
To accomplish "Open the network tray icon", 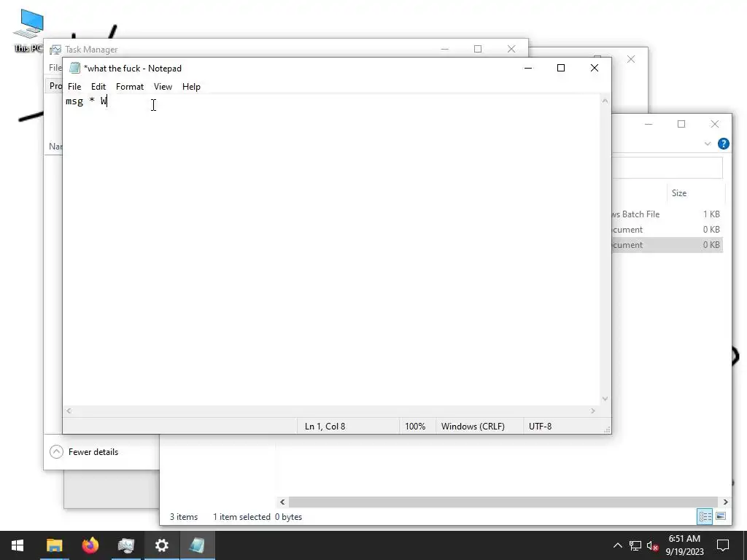I will pos(635,545).
